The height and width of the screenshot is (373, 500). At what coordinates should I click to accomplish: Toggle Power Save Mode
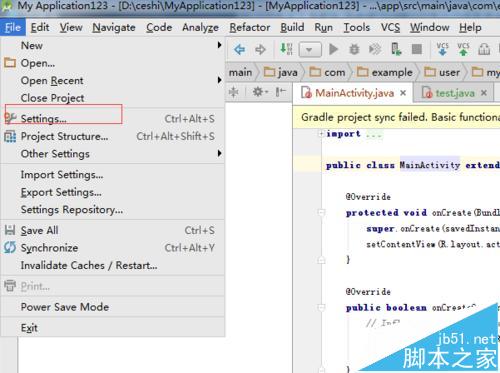(113, 307)
